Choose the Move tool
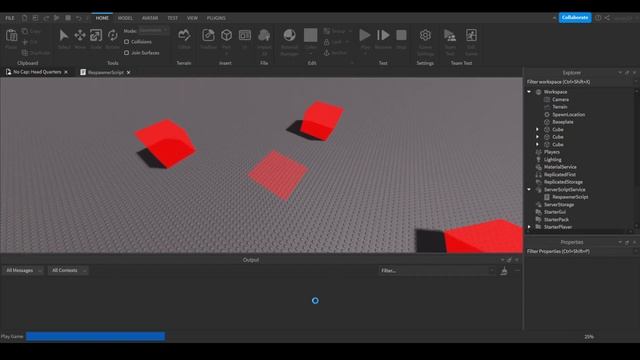 pos(80,36)
